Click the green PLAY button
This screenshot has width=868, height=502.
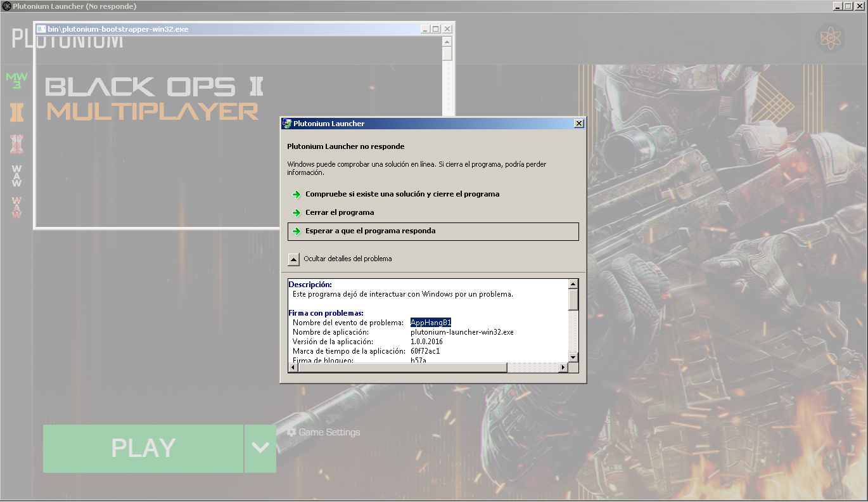pos(143,449)
